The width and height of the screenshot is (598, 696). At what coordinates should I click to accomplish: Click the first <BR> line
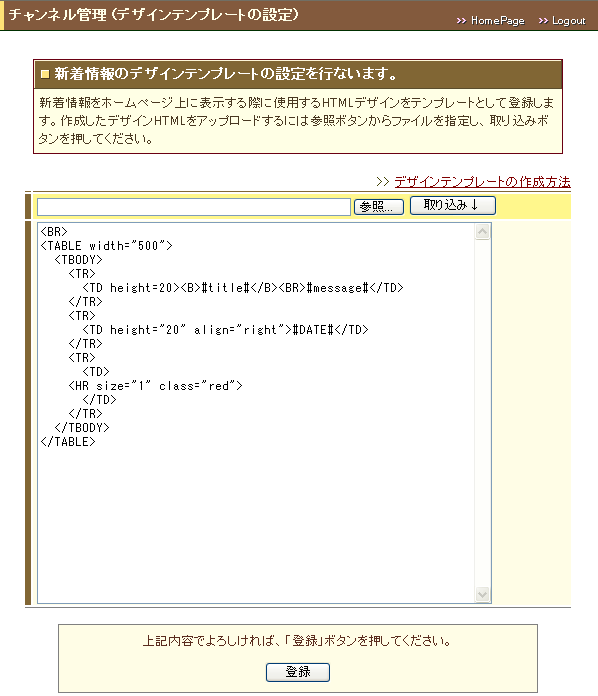click(54, 232)
